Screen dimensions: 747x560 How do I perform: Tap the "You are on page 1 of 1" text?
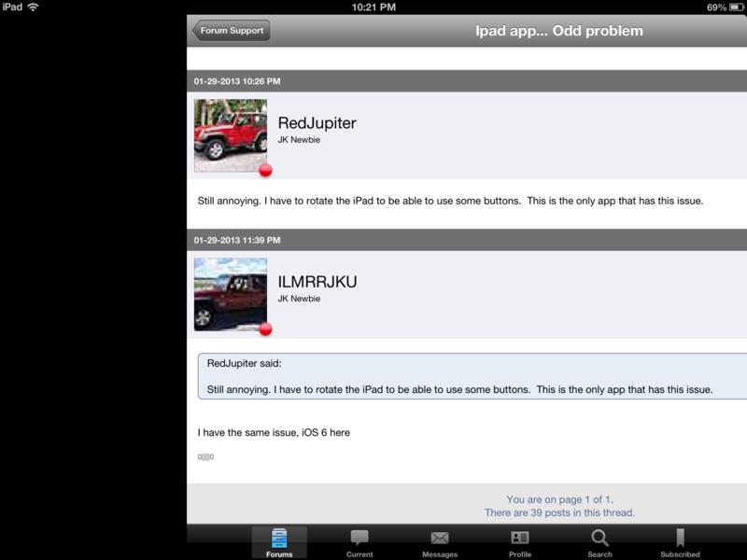click(559, 499)
